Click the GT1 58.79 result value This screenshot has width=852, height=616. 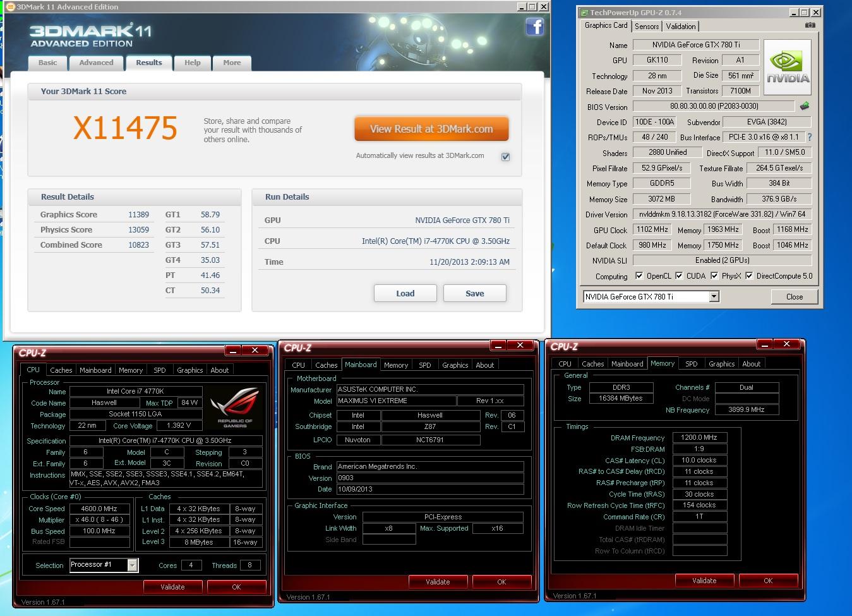210,215
